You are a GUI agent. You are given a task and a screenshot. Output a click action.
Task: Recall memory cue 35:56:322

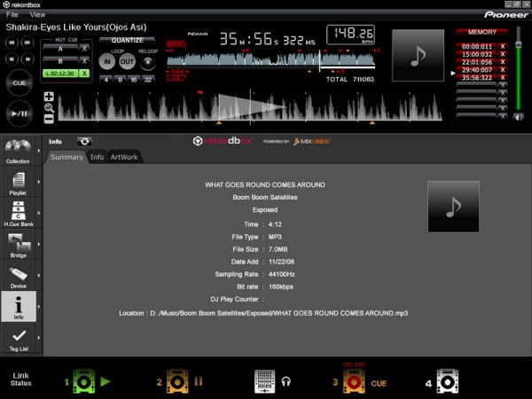click(x=477, y=78)
